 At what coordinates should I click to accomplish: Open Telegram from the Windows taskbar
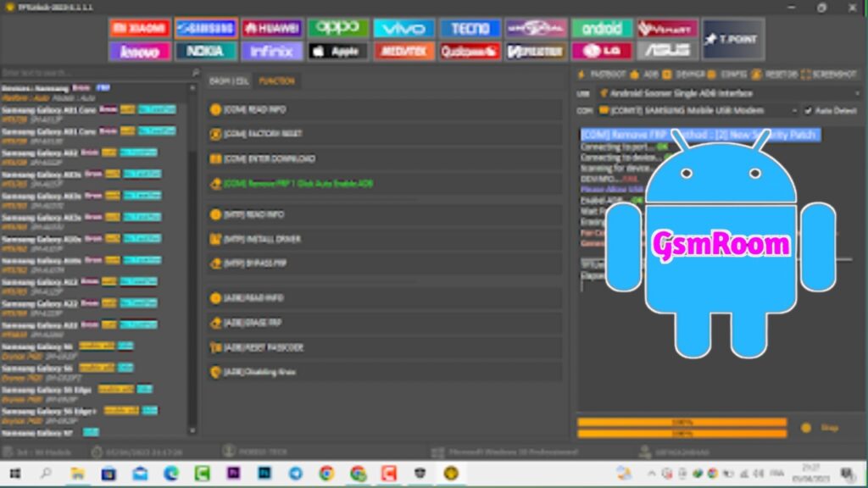(x=295, y=474)
